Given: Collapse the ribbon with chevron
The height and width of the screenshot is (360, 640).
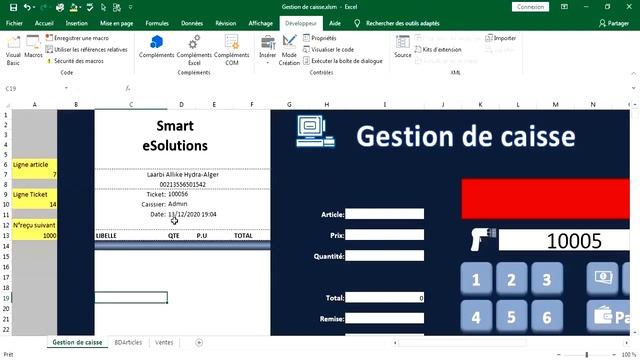Looking at the screenshot, I should tap(633, 73).
